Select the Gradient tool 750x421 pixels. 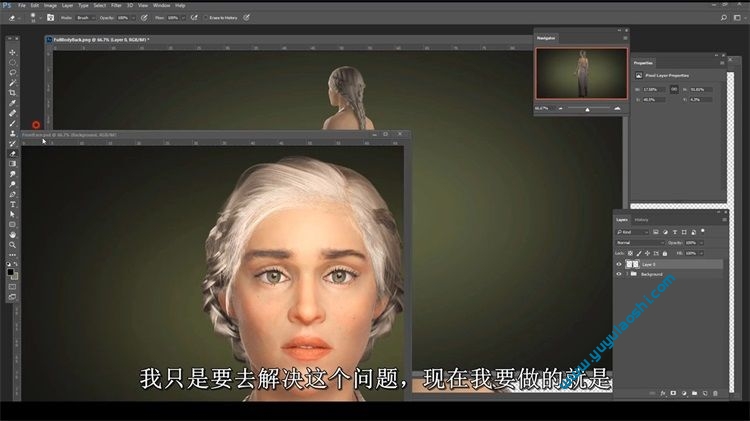coord(12,164)
